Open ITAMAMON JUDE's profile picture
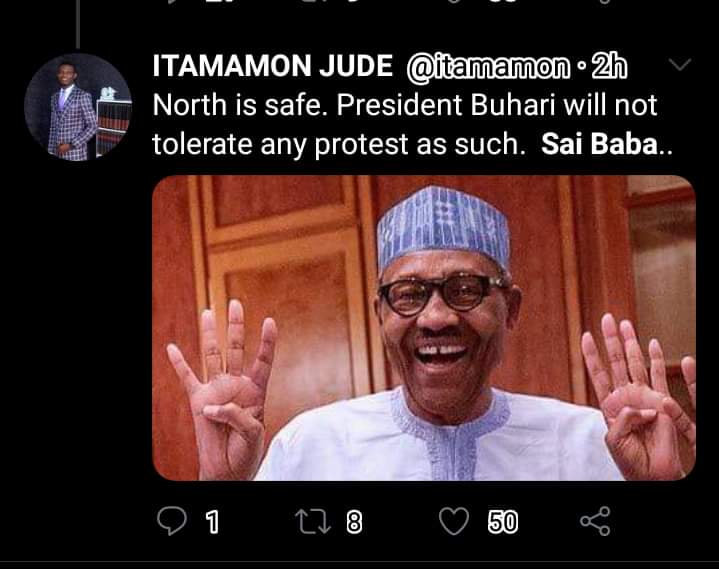 pos(78,107)
